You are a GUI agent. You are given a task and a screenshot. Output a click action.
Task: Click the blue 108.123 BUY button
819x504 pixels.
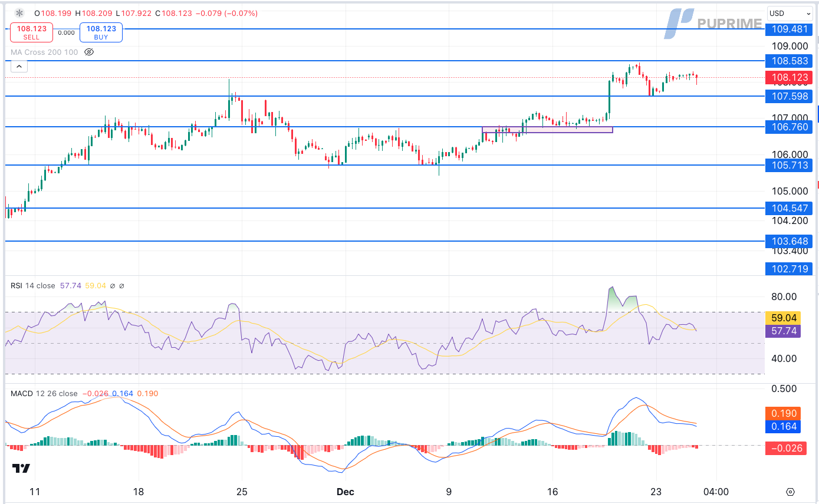click(101, 32)
